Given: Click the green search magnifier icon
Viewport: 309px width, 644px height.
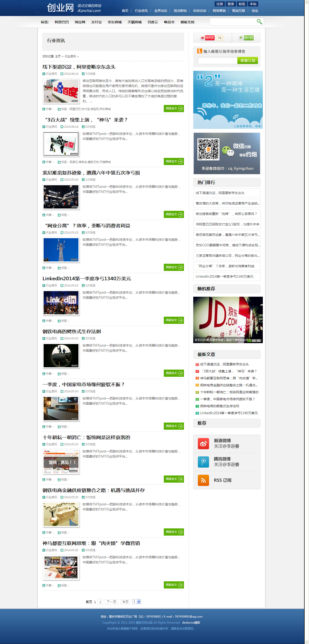Looking at the screenshot, I should (x=259, y=22).
